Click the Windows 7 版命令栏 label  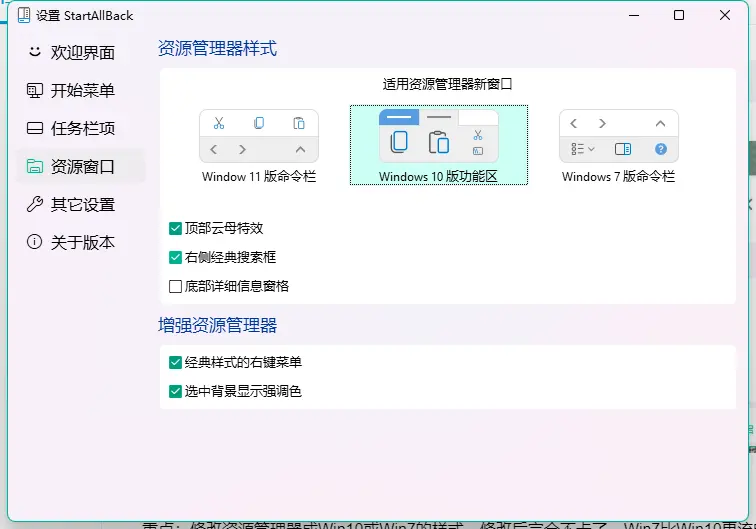(618, 176)
